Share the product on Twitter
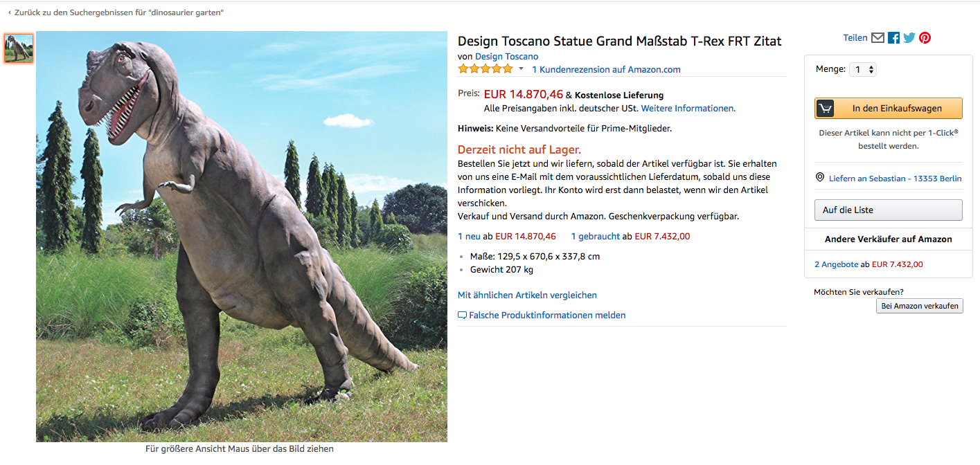This screenshot has height=465, width=980. [x=909, y=37]
